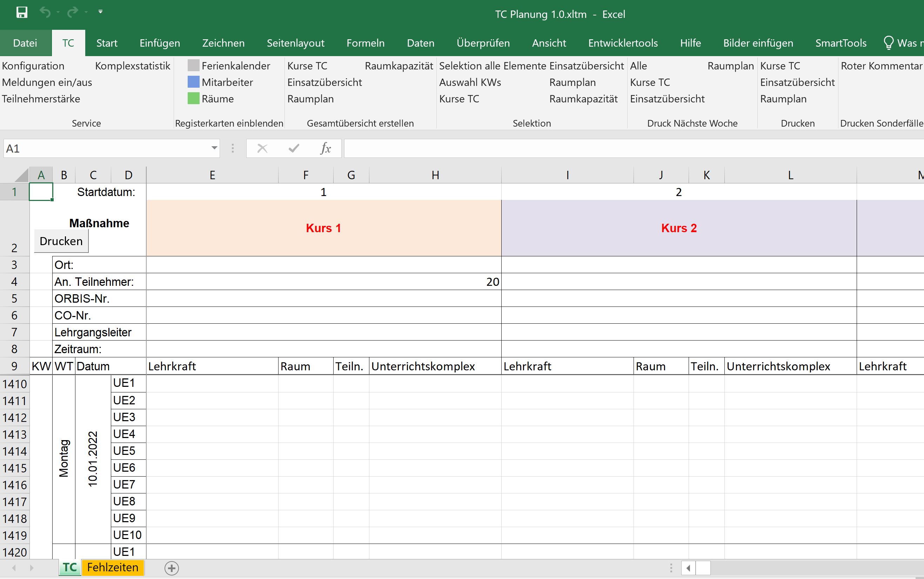This screenshot has width=924, height=579.
Task: Click the 10.01.2022 date cell
Action: tap(93, 459)
